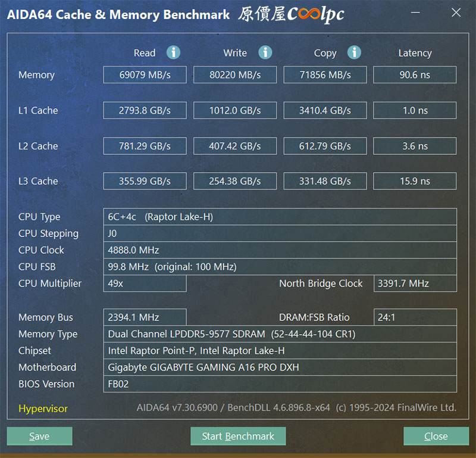Click the CPU Clock value field
Viewport: 476px width, 458px height.
click(x=280, y=250)
